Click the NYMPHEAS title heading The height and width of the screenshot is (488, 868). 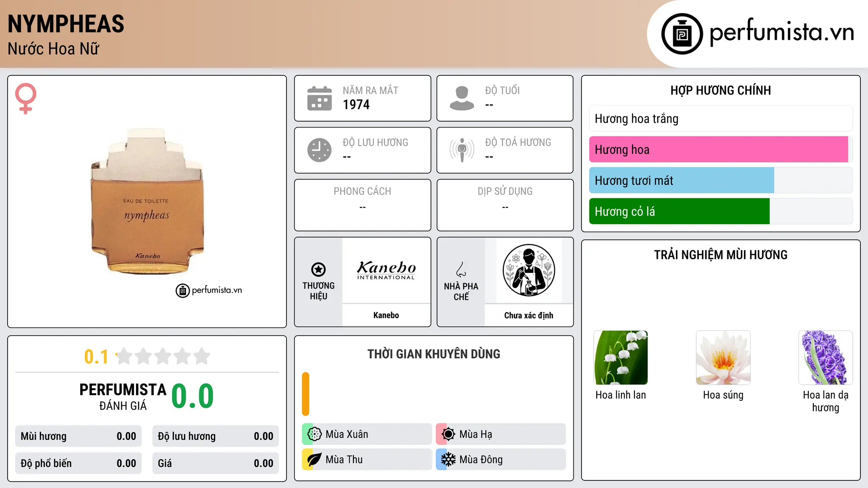66,24
